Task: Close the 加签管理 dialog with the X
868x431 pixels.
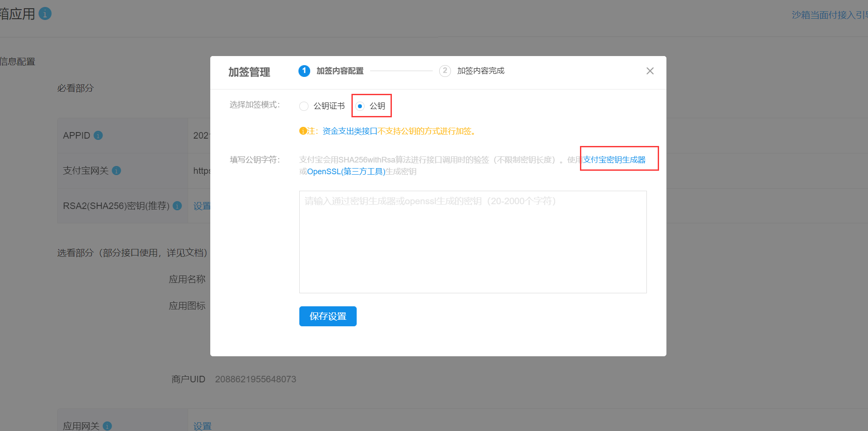Action: pos(650,71)
